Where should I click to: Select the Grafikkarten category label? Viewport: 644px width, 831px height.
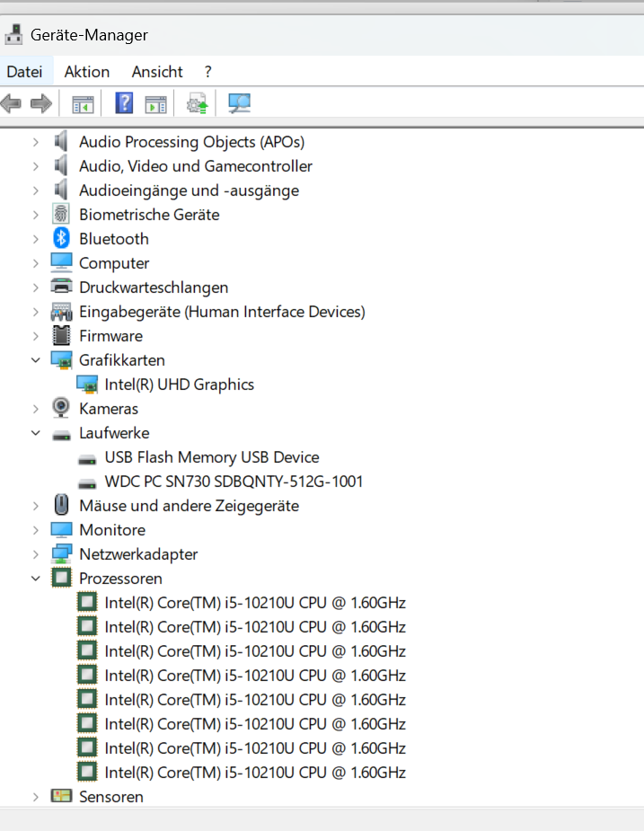pos(122,360)
